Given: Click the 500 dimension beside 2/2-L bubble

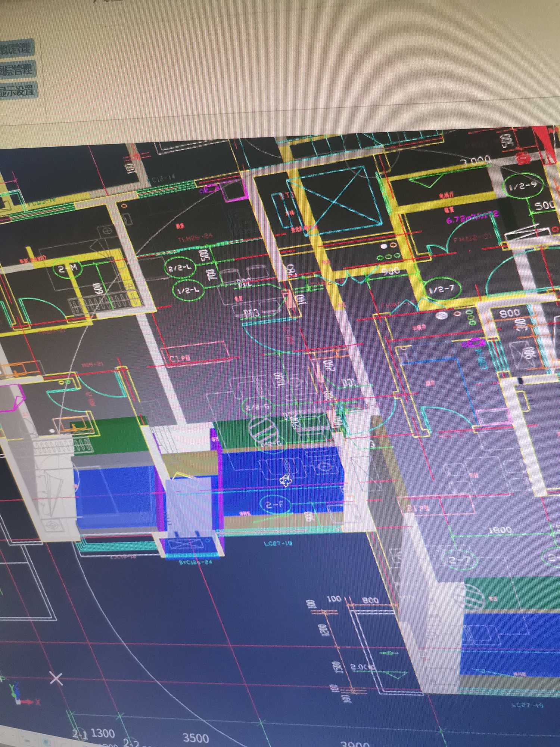Looking at the screenshot, I should click(204, 256).
